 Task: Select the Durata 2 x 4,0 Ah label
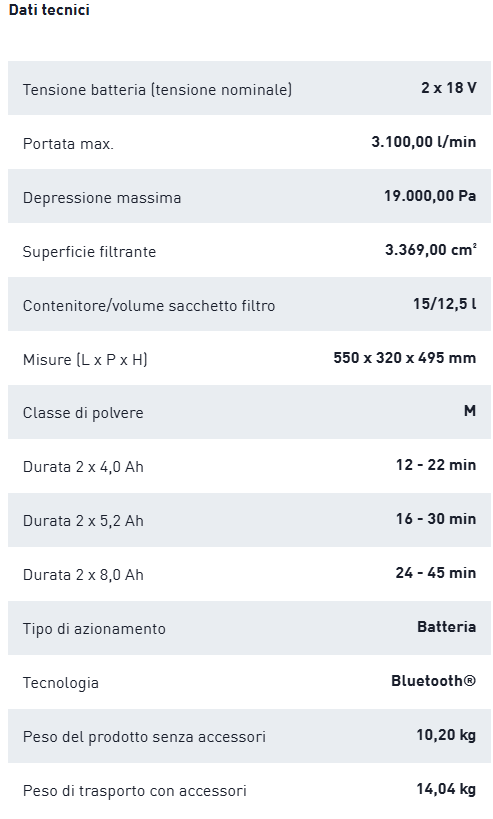(83, 466)
